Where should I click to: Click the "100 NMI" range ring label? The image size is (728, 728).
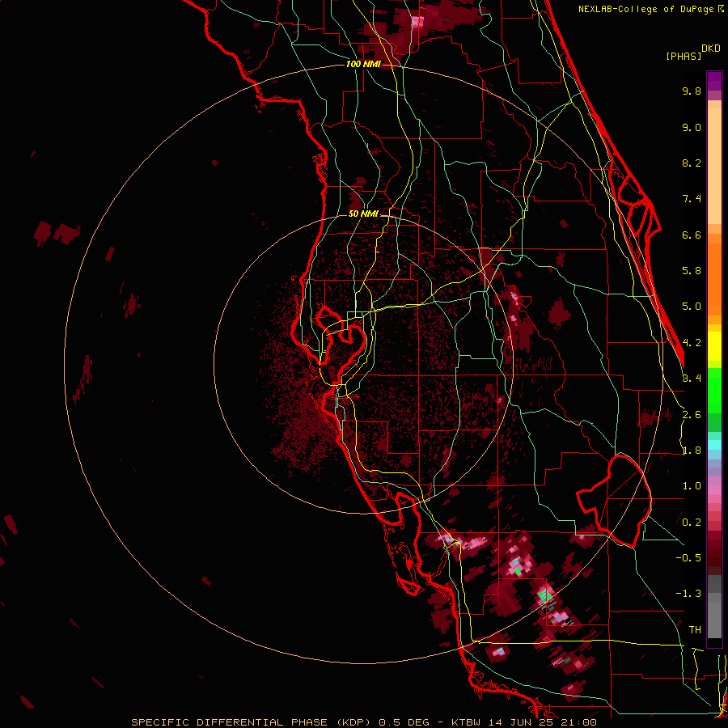(363, 64)
